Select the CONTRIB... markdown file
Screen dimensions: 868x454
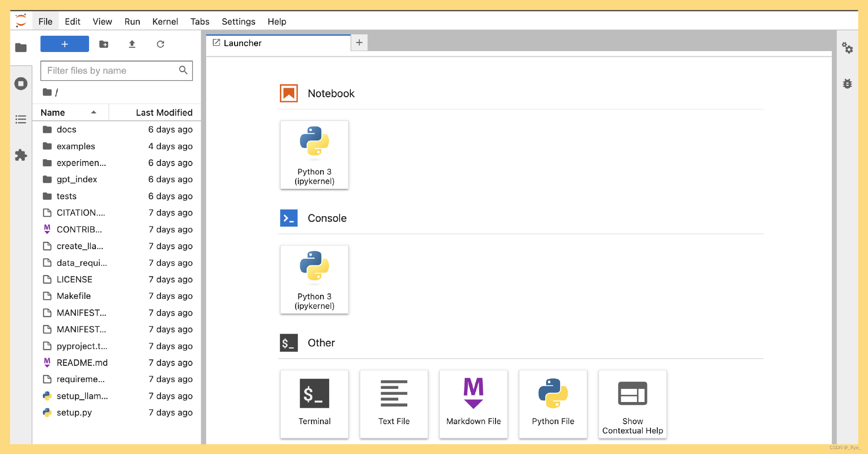tap(117, 230)
